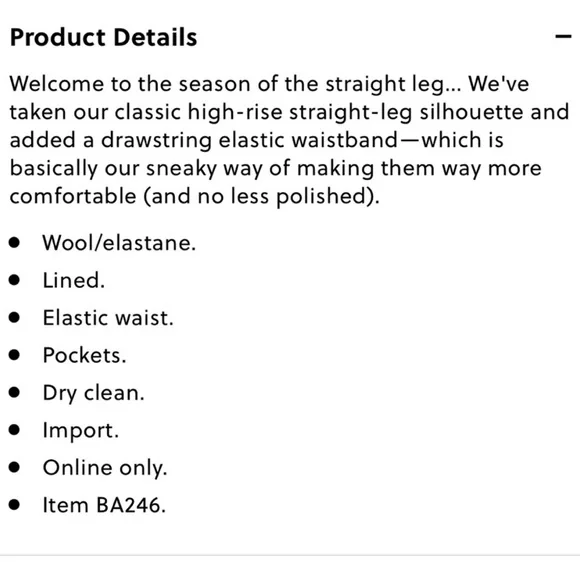580x580 pixels.
Task: Click the bullet dot beside Wool/elastane
Action: (x=14, y=243)
